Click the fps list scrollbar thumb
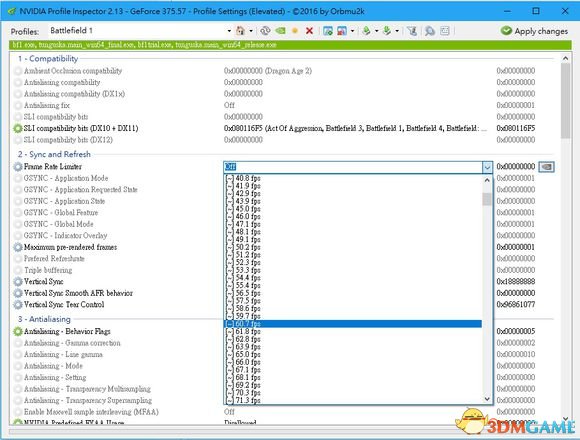580x440 pixels. point(487,199)
